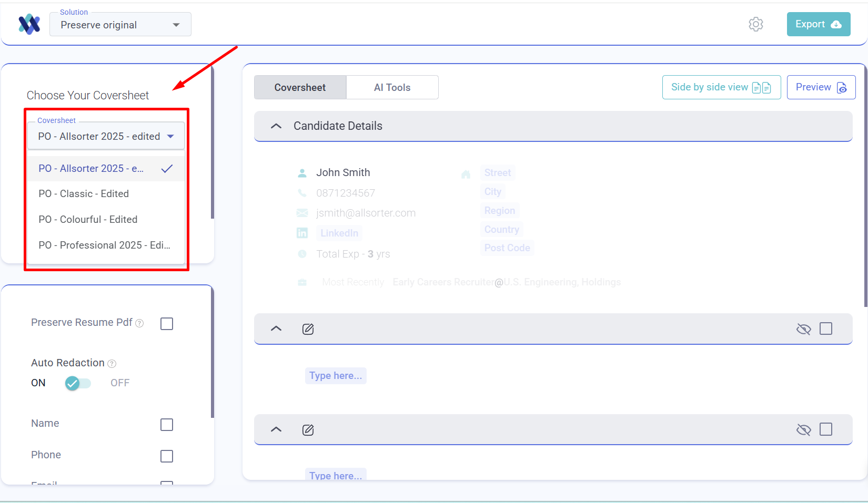Collapse the Candidate Details section
The width and height of the screenshot is (868, 503).
tap(276, 126)
